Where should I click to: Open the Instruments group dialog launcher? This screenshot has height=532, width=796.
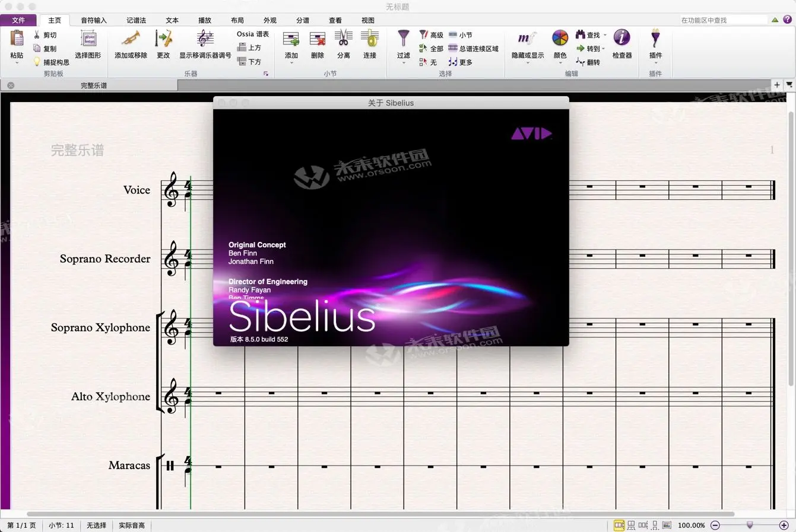coord(266,74)
